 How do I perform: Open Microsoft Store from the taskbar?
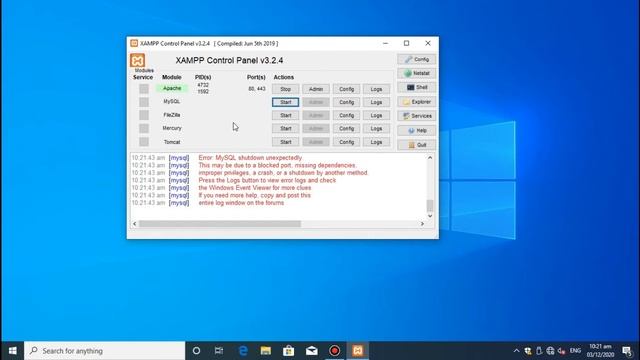289,351
